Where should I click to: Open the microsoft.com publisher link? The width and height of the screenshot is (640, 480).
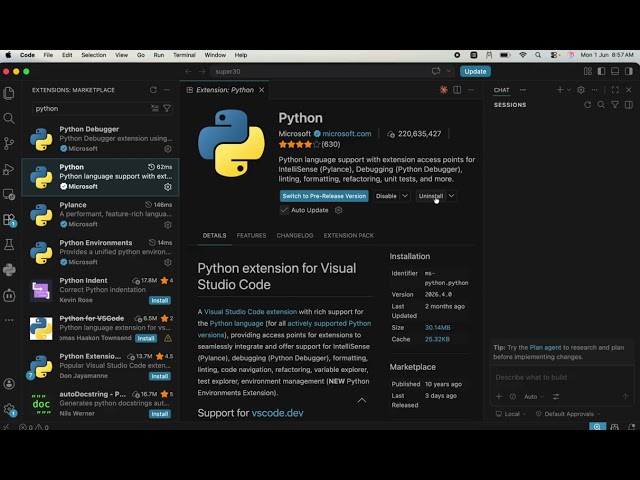click(347, 133)
